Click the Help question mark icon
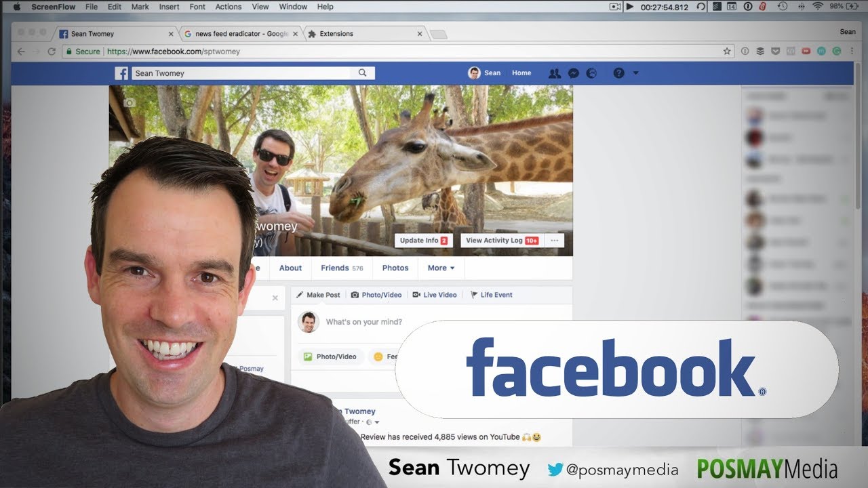868x488 pixels. tap(618, 73)
